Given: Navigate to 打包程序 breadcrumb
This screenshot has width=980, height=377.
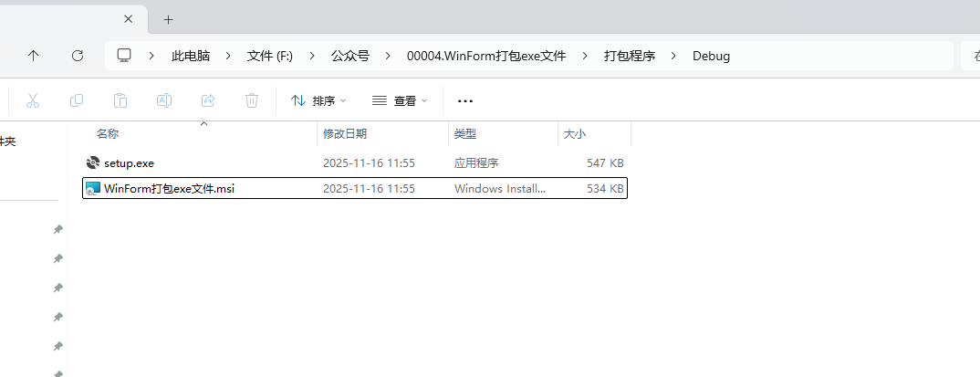Looking at the screenshot, I should (630, 57).
